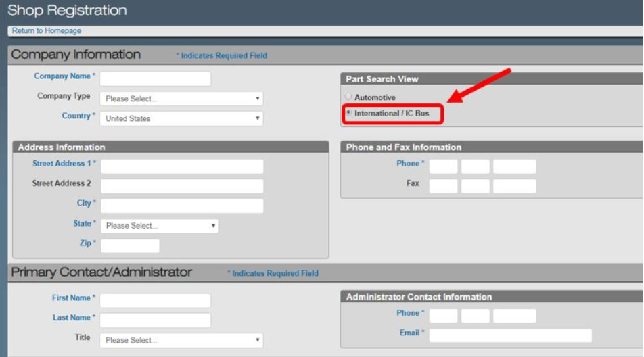Click the administrator Phone first box
644x357 pixels.
tap(443, 316)
